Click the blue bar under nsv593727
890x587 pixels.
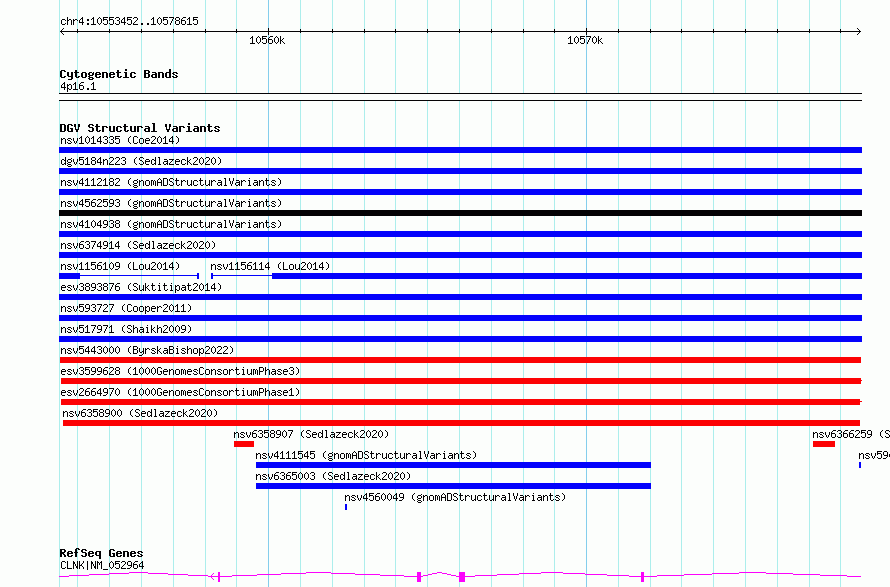coord(460,318)
